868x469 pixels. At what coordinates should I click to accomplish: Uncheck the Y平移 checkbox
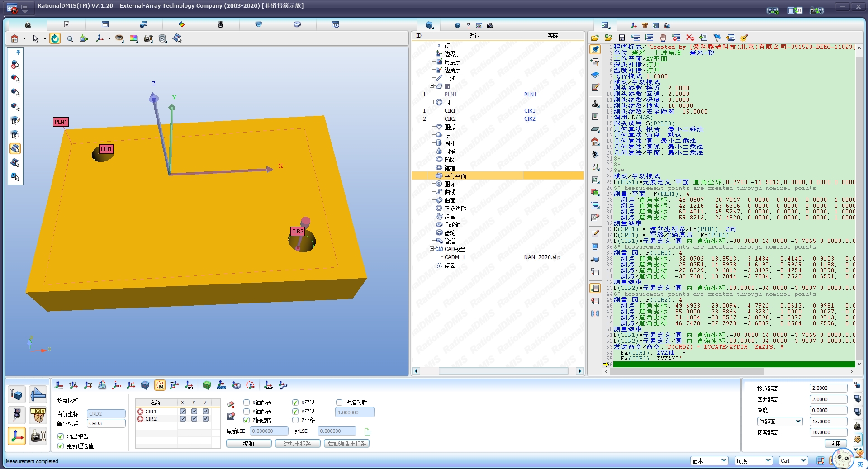pos(295,412)
